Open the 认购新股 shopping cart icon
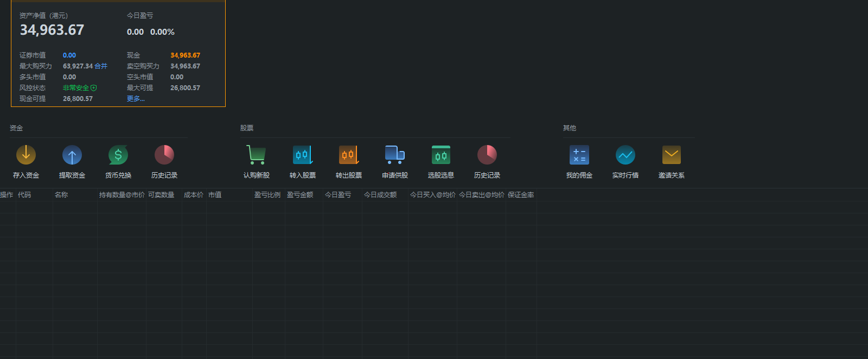This screenshot has width=868, height=359. (x=256, y=155)
